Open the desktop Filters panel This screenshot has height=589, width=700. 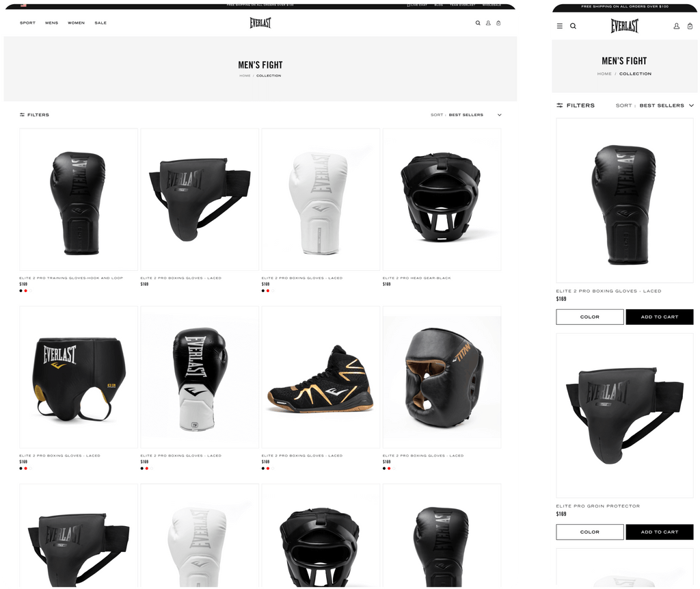coord(34,115)
